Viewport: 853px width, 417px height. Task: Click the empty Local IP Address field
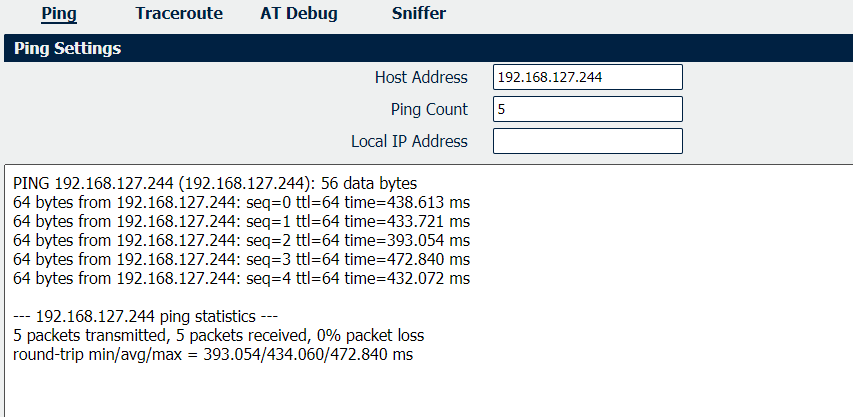click(x=588, y=141)
